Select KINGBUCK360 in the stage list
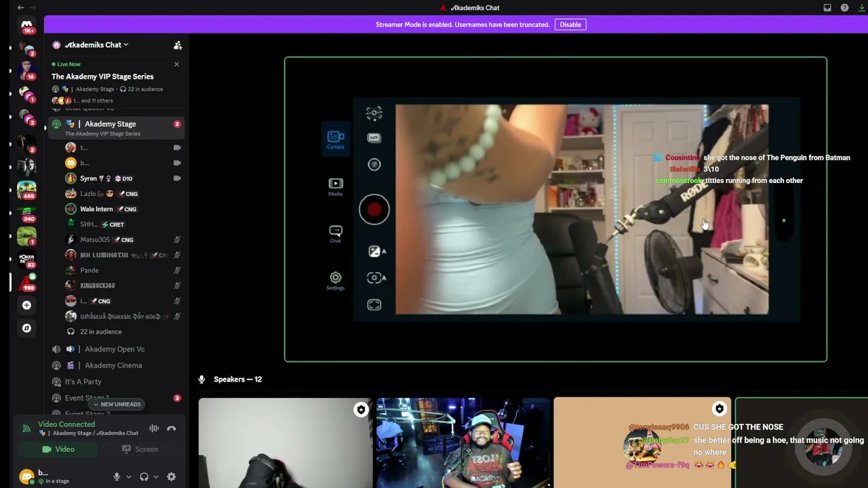The image size is (868, 488). point(123,285)
